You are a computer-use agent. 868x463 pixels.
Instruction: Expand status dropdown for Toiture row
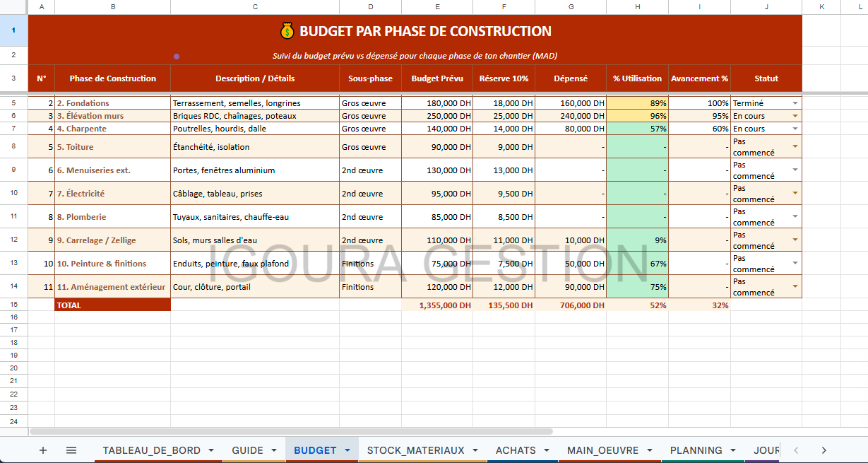(x=795, y=147)
